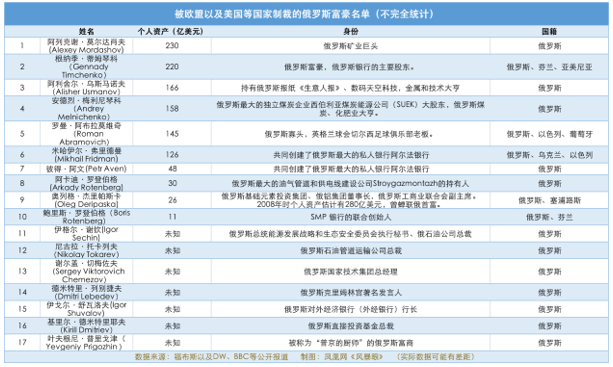Select the asset value 158
This screenshot has height=367, width=613.
pos(172,109)
